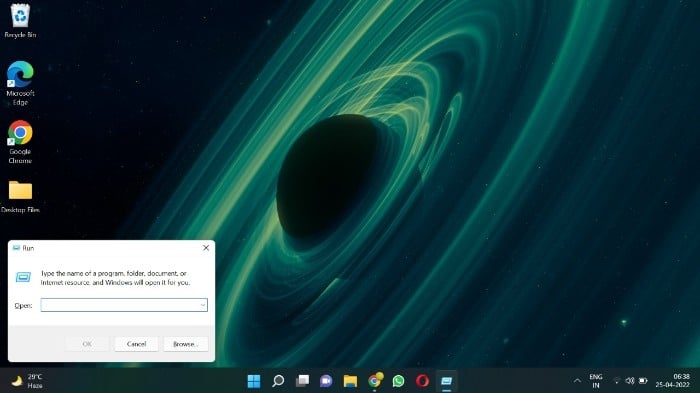Click the Run program icon beside description
700x393 pixels.
(23, 277)
